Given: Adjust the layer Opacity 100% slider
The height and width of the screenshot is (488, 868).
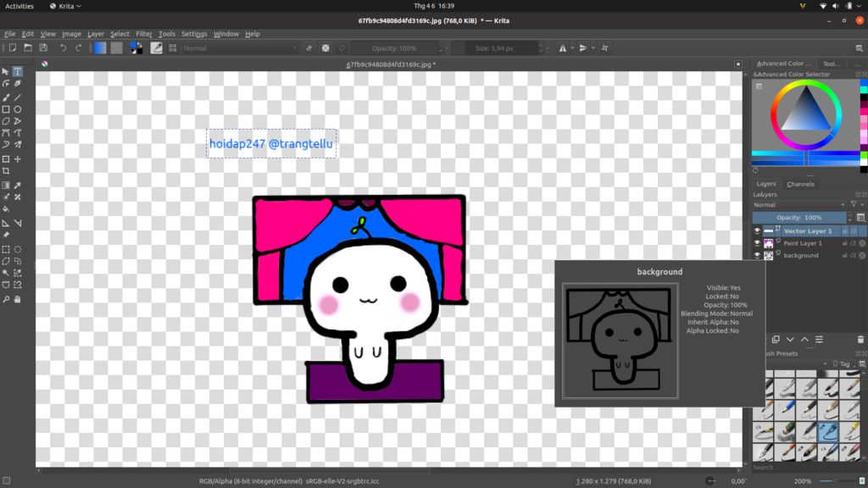Looking at the screenshot, I should 798,218.
